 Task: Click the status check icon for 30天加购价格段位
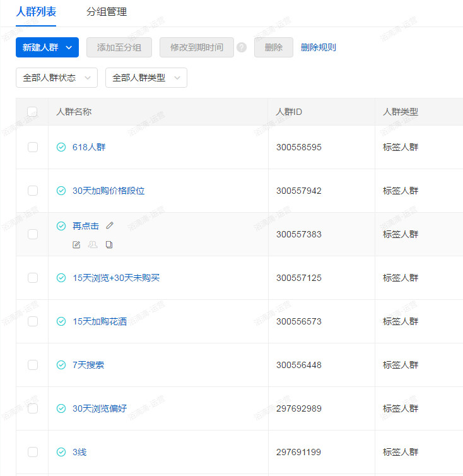[61, 191]
